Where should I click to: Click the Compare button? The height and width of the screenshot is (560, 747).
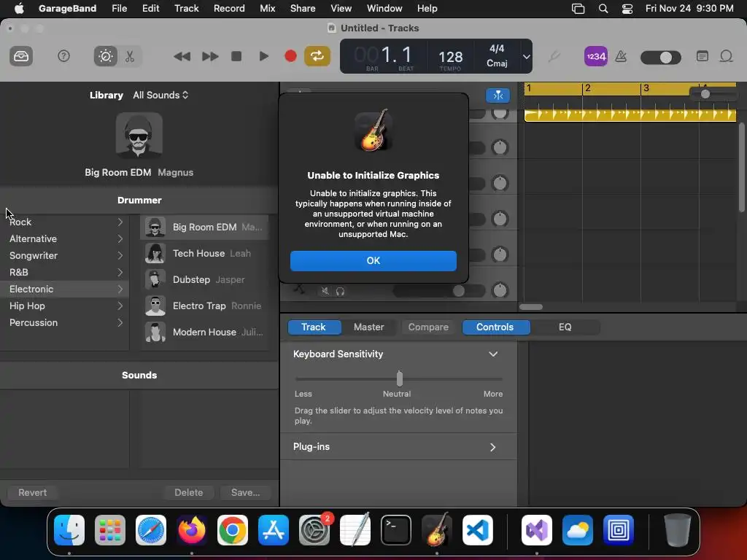pos(428,327)
